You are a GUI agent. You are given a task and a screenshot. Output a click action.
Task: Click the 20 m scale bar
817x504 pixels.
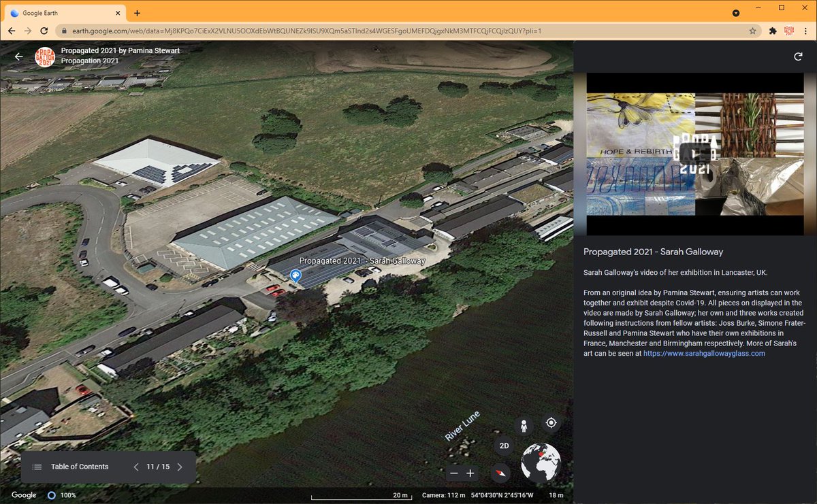pos(360,495)
